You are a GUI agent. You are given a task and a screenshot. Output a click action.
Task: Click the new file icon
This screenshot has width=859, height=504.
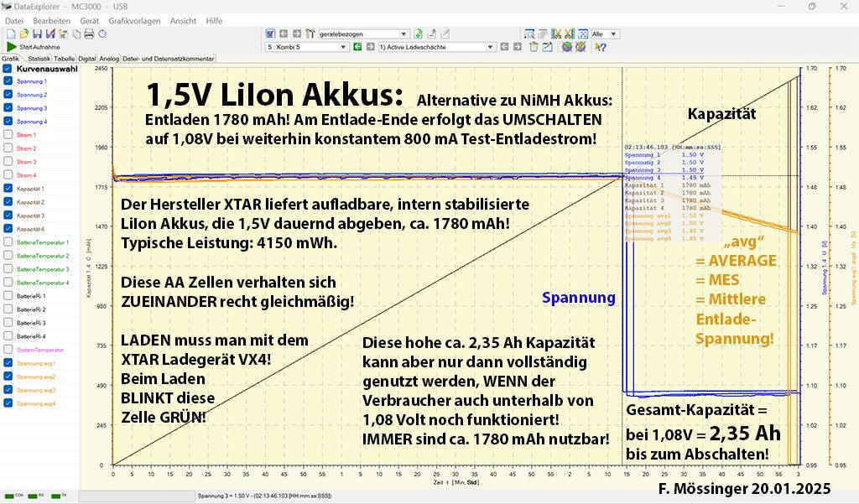point(11,34)
